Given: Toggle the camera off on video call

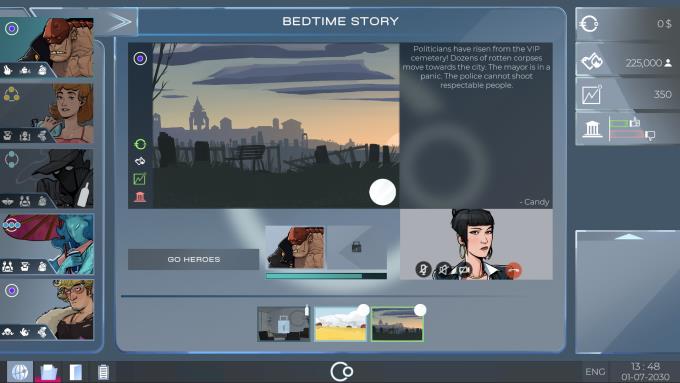Looking at the screenshot, I should pos(464,269).
